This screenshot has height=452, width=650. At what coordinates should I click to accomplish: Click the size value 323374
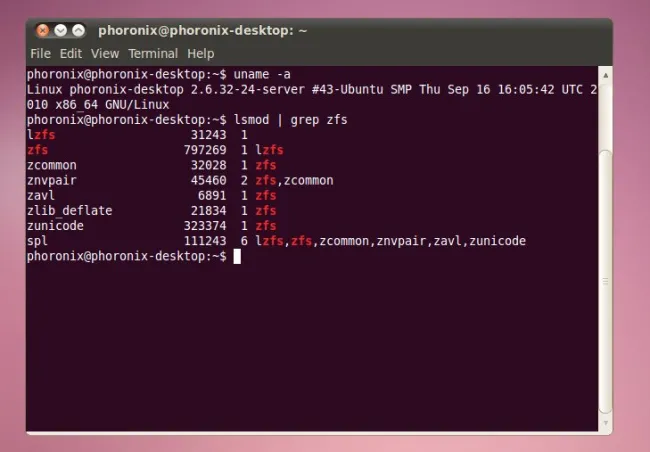click(205, 226)
